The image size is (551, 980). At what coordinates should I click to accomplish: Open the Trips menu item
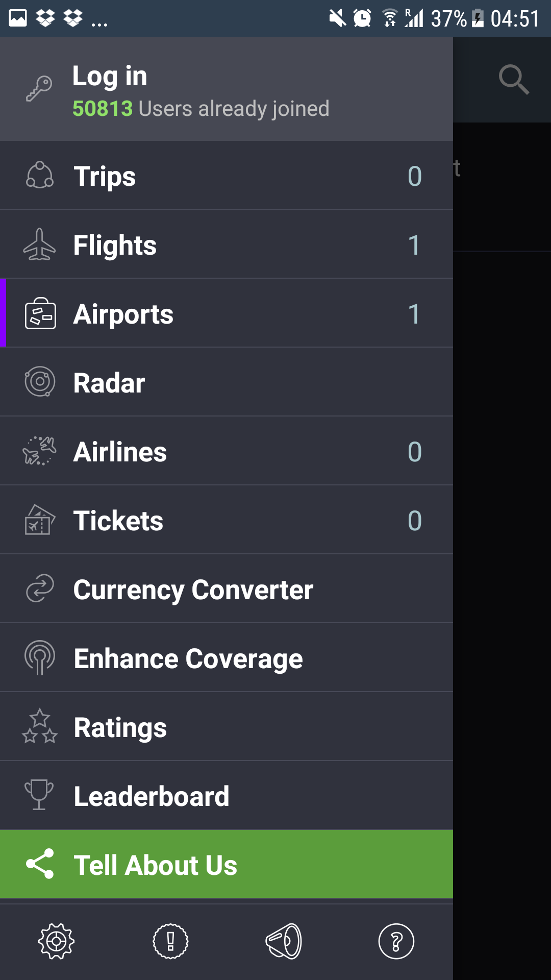[x=105, y=176]
